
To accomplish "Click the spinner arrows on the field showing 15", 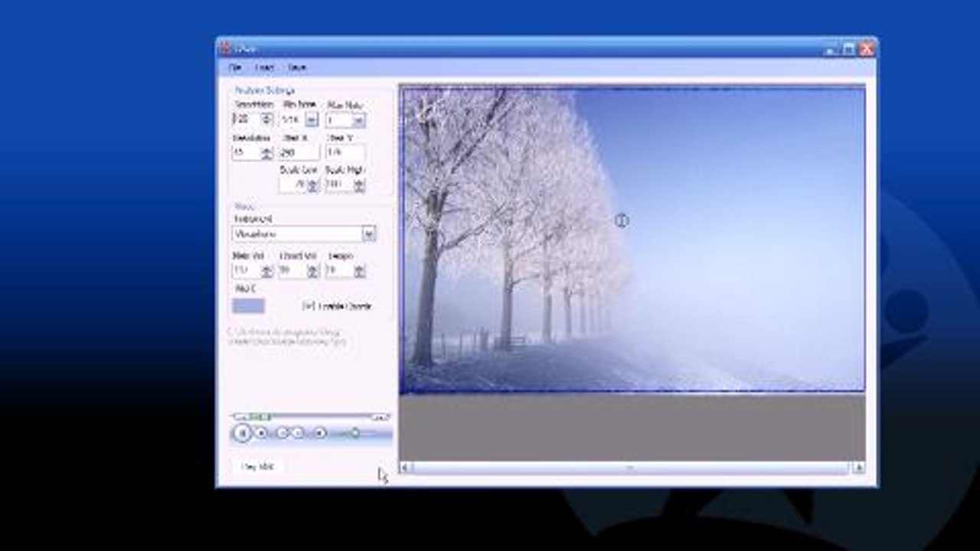I will (266, 153).
